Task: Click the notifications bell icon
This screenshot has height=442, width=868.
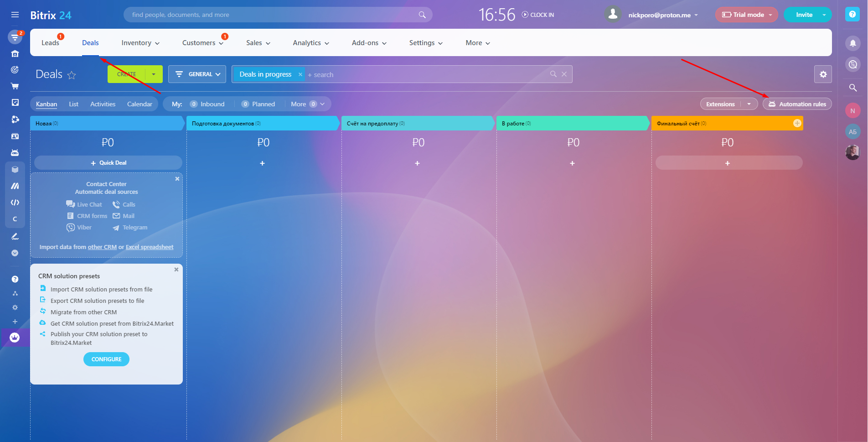Action: pyautogui.click(x=852, y=43)
